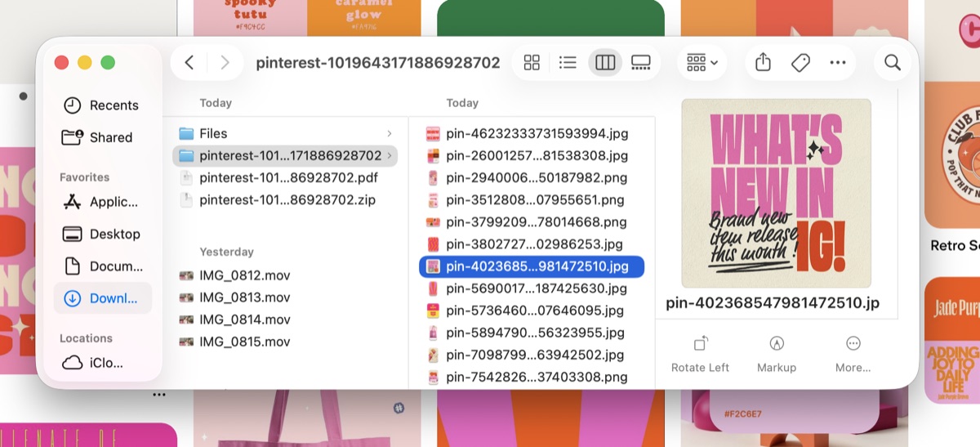Select pin-7542826...37403308.png
The height and width of the screenshot is (447, 980).
pyautogui.click(x=532, y=377)
